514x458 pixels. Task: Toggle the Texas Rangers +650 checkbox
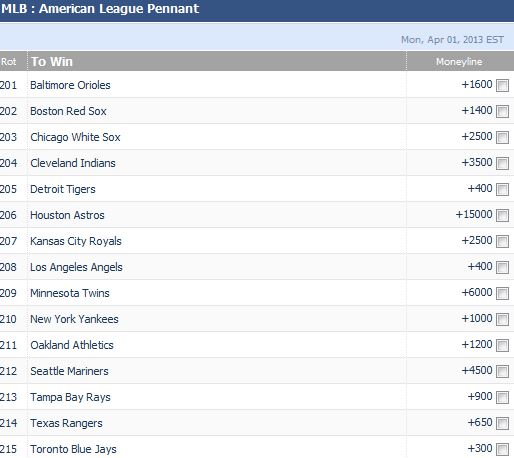[502, 423]
